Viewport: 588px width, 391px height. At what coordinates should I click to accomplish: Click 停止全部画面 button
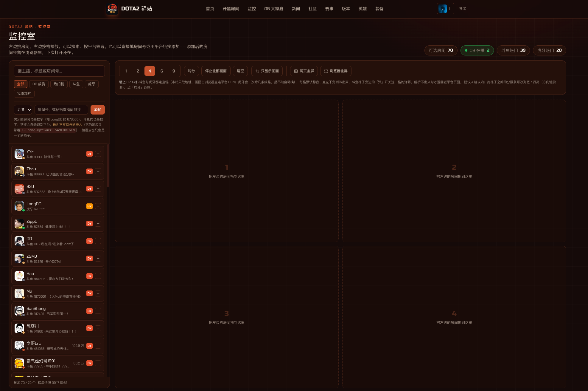(216, 71)
